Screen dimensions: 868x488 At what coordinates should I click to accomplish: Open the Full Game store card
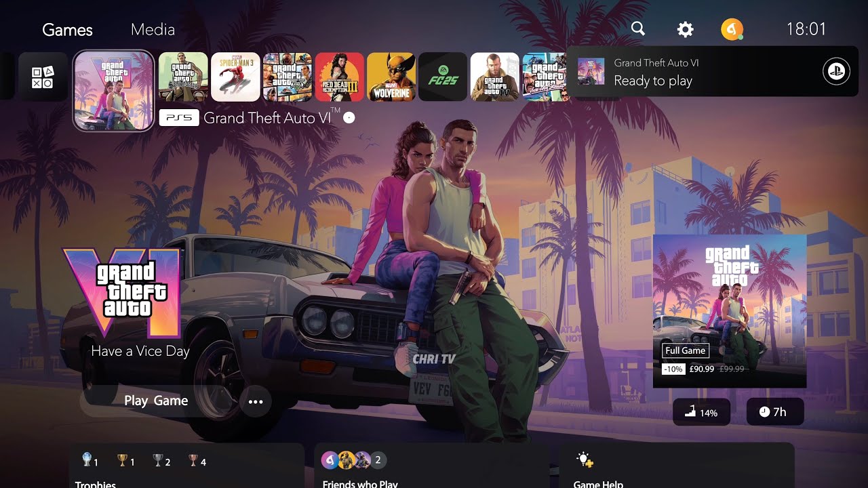(x=730, y=311)
